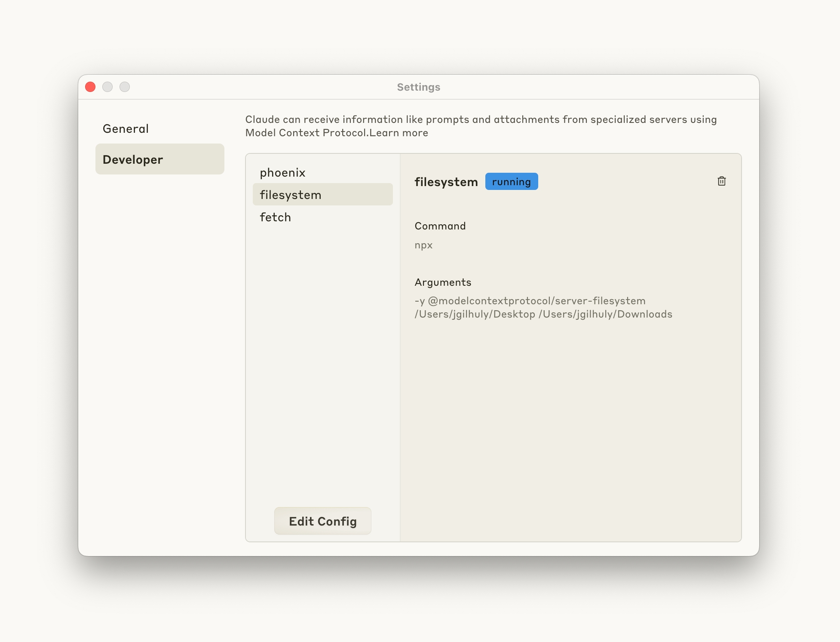Screen dimensions: 840x642
Task: Open the Learn more link
Action: click(399, 133)
